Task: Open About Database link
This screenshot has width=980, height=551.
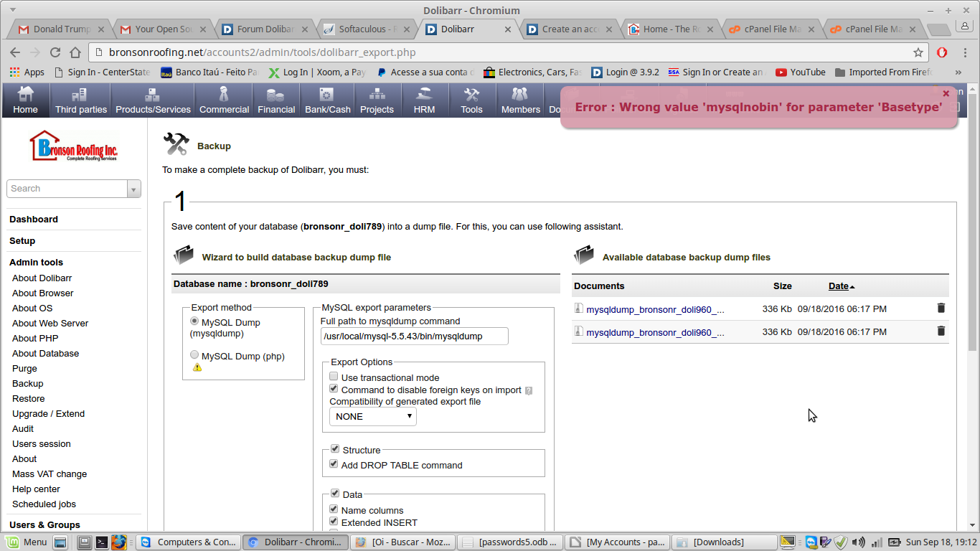Action: (x=46, y=354)
